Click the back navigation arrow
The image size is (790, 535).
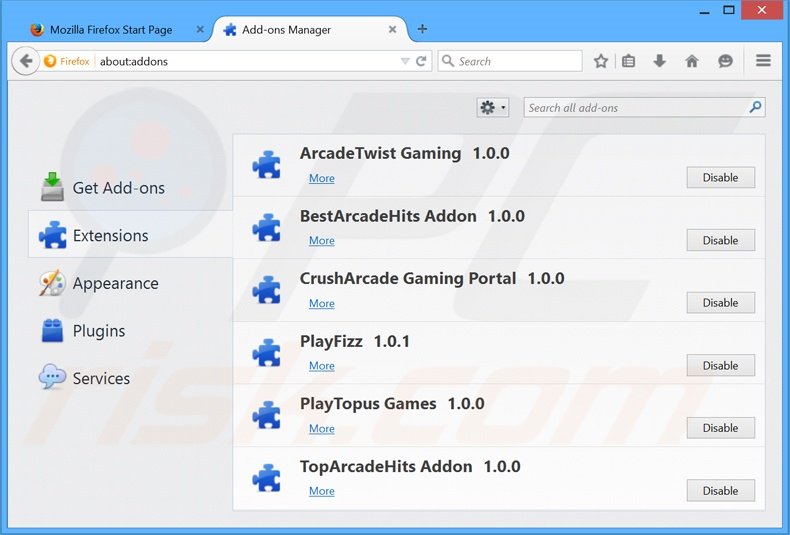[x=25, y=61]
